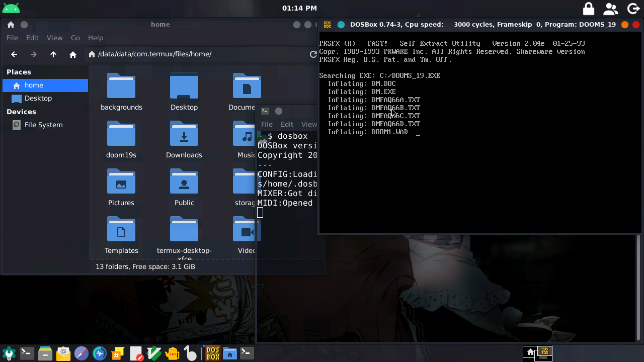This screenshot has height=362, width=644.
Task: Select the Pictures folder
Action: click(121, 187)
